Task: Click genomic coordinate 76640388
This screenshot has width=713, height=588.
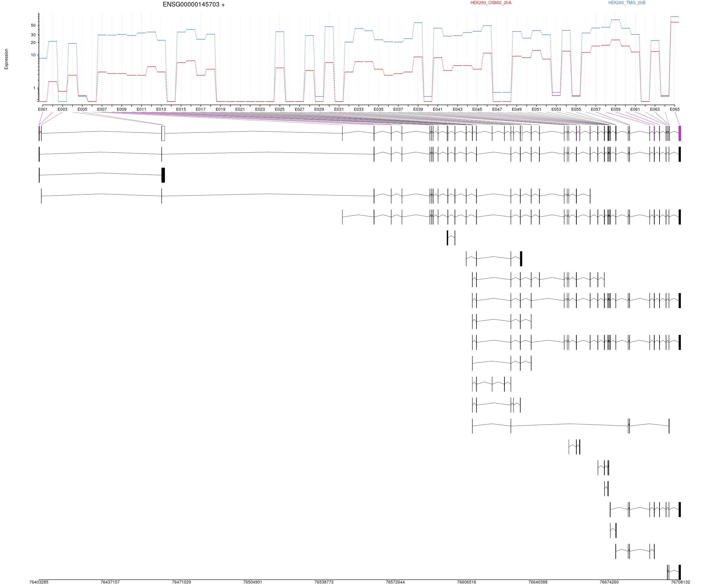Action: pyautogui.click(x=538, y=582)
